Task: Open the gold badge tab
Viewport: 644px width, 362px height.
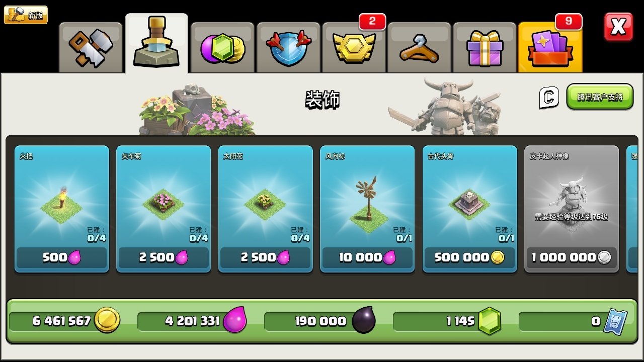Action: click(x=354, y=48)
